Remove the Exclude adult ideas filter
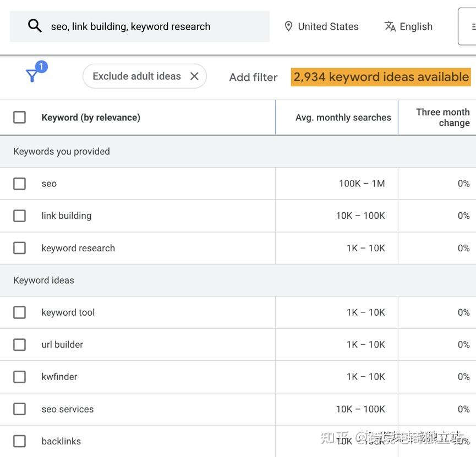476x457 pixels. click(x=194, y=76)
